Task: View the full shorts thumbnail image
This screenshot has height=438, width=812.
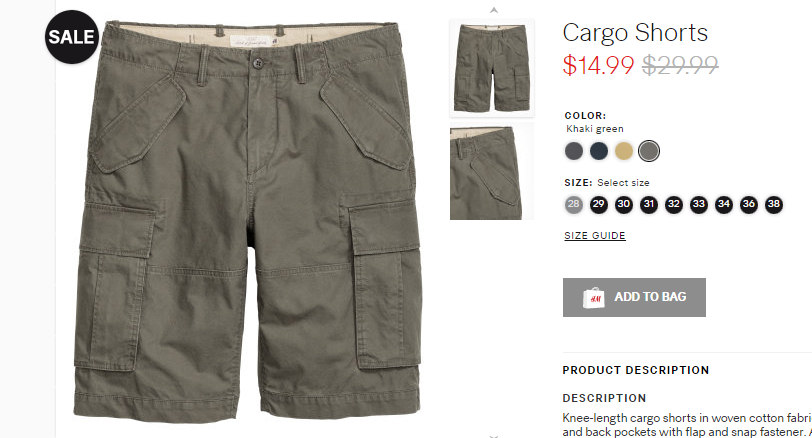Action: pos(492,67)
